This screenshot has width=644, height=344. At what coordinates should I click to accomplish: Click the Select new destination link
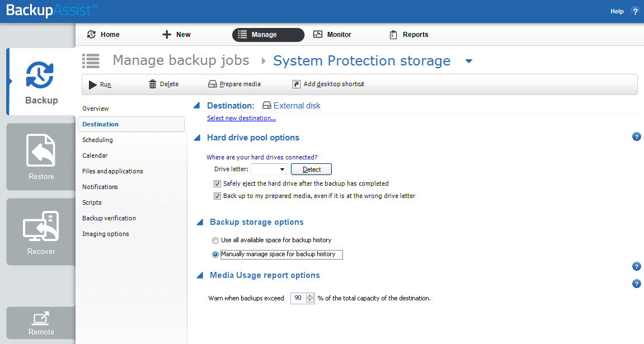tap(242, 118)
